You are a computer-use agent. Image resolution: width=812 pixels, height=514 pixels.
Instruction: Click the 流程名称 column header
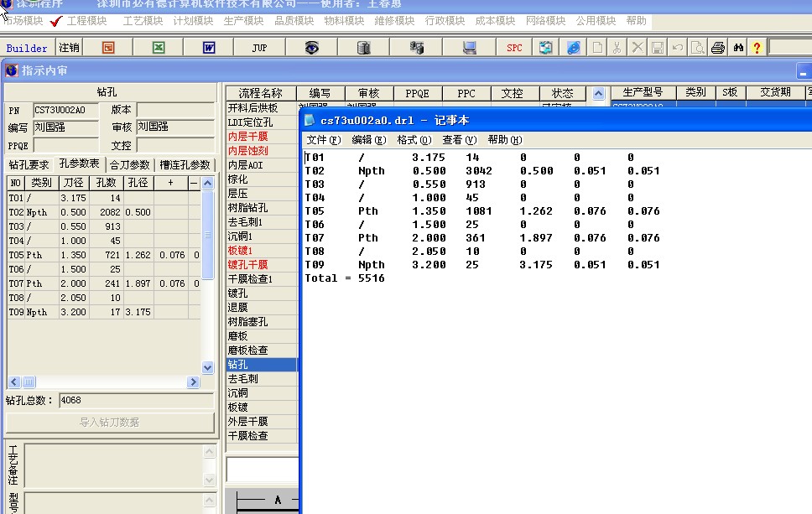[x=261, y=93]
